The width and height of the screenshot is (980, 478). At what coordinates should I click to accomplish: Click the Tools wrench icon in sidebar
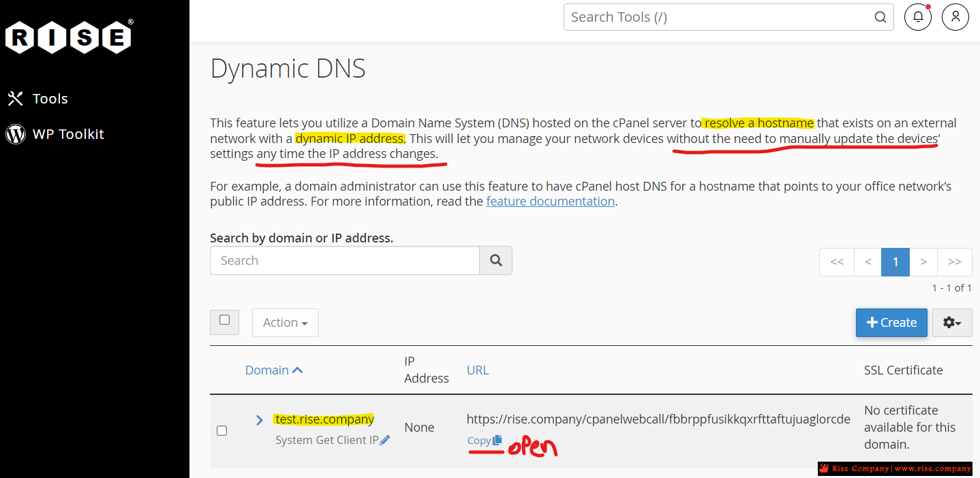coord(15,99)
